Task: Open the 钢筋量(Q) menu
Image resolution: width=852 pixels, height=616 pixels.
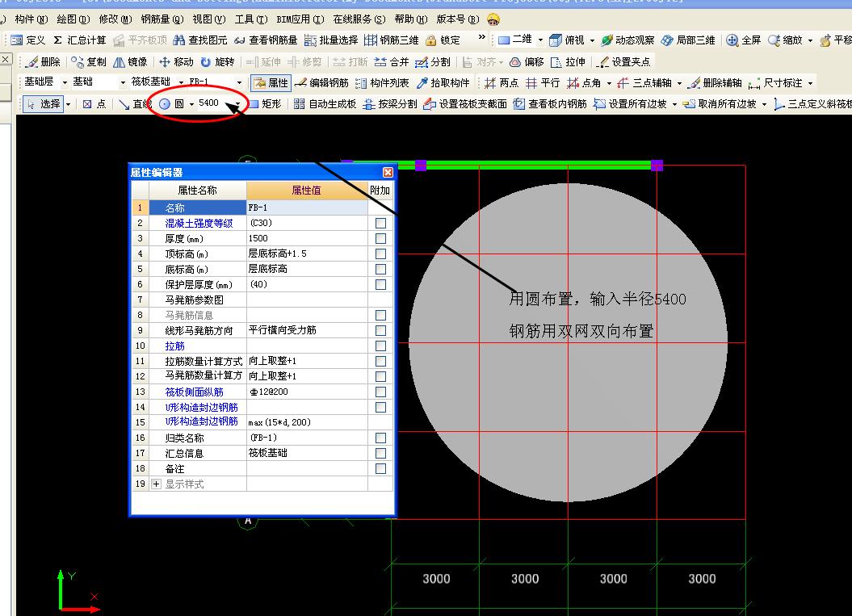Action: coord(162,19)
